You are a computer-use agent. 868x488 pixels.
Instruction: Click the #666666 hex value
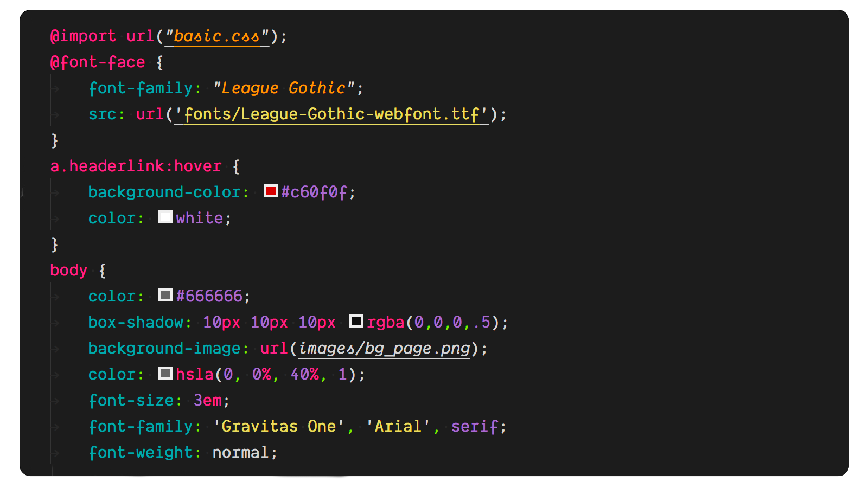[209, 296]
